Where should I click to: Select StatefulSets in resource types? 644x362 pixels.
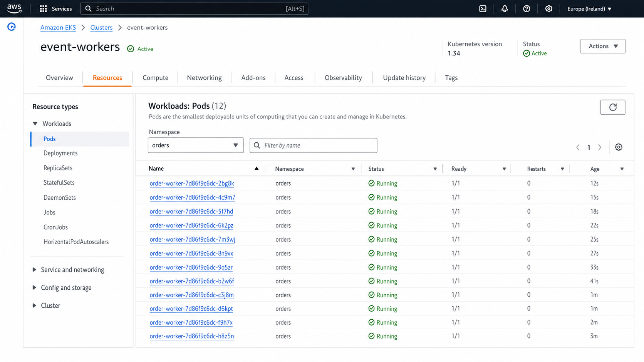point(59,183)
